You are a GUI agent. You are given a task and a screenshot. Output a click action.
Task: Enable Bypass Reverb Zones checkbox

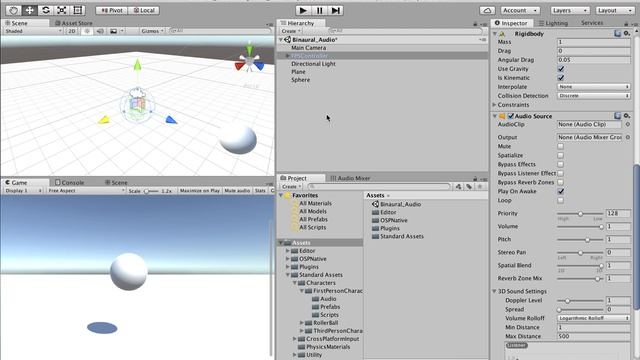click(x=560, y=182)
